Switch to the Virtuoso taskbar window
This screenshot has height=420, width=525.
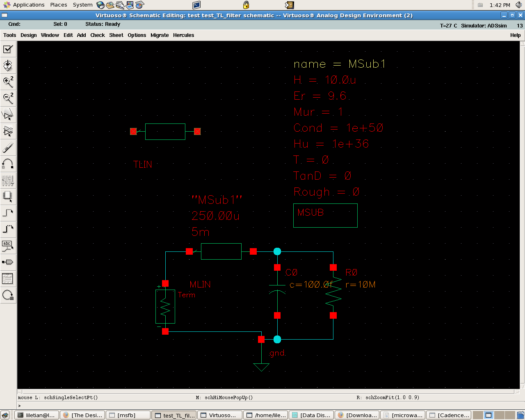click(x=219, y=415)
